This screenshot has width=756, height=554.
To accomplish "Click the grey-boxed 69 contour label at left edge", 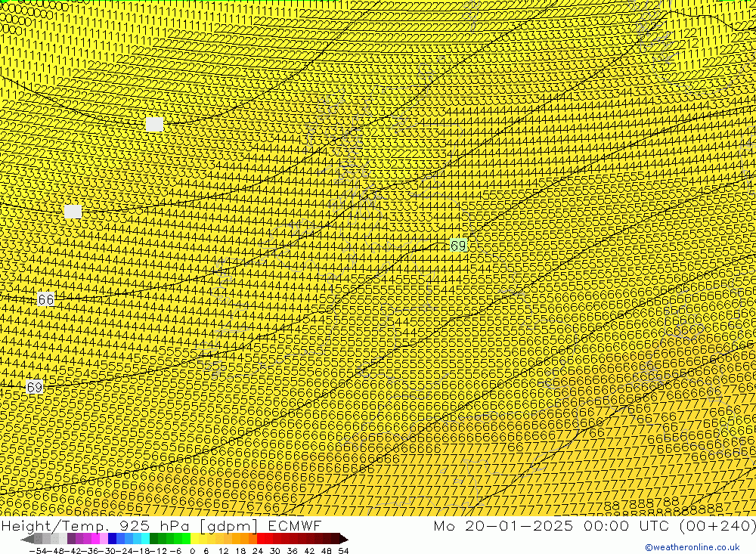I will coord(34,387).
